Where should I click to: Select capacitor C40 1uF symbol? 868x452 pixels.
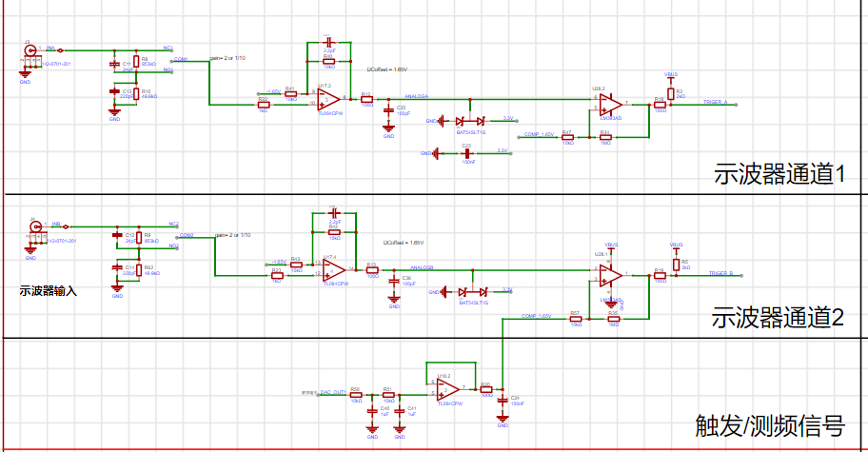[372, 411]
